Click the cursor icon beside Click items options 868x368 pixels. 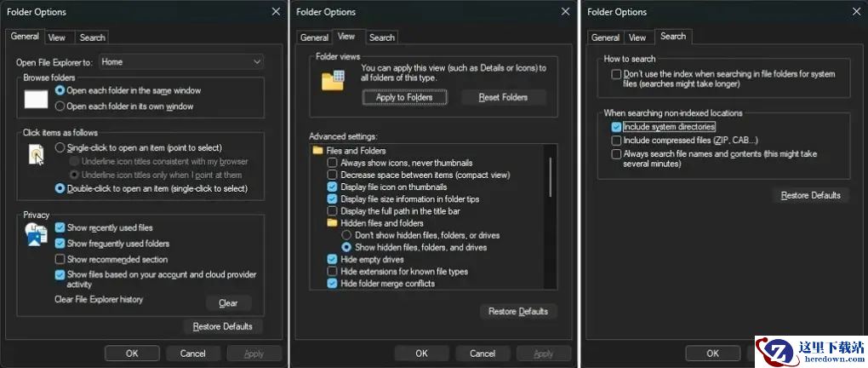pyautogui.click(x=36, y=155)
